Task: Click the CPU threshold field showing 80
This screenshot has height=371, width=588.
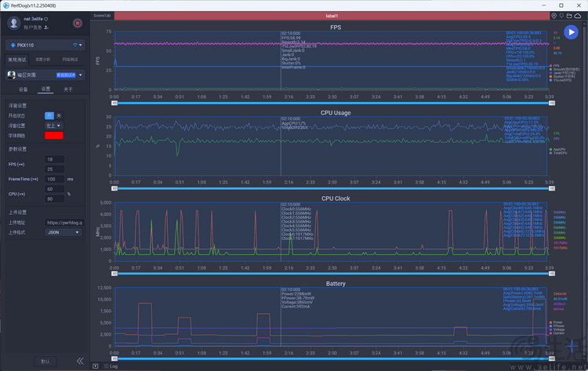Action: (54, 198)
